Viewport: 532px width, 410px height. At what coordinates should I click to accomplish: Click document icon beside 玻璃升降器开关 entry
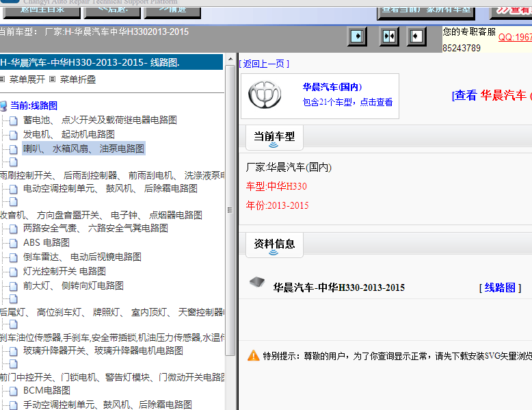click(x=13, y=351)
